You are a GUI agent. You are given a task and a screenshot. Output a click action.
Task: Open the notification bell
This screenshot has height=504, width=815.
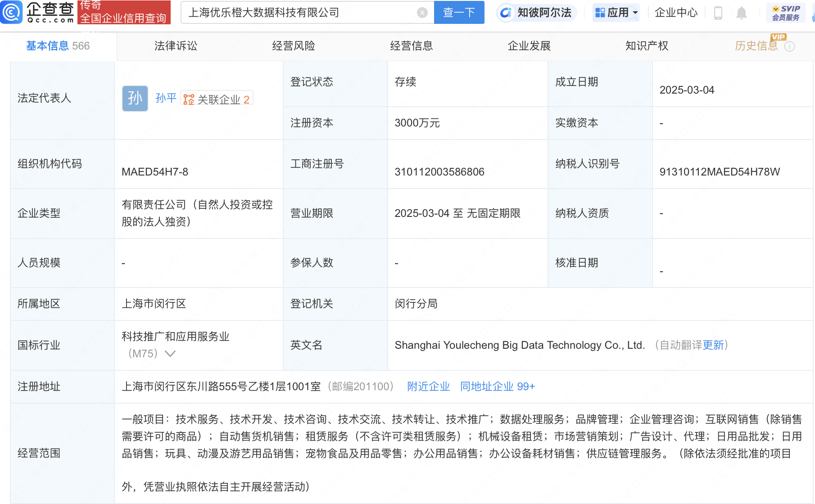[742, 13]
